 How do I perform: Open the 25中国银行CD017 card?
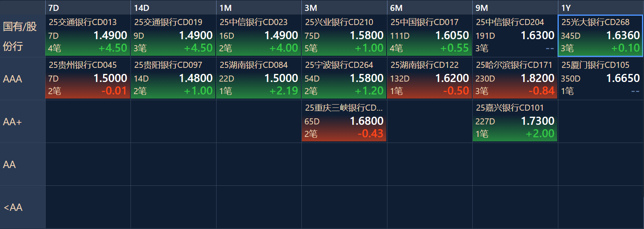pyautogui.click(x=429, y=36)
